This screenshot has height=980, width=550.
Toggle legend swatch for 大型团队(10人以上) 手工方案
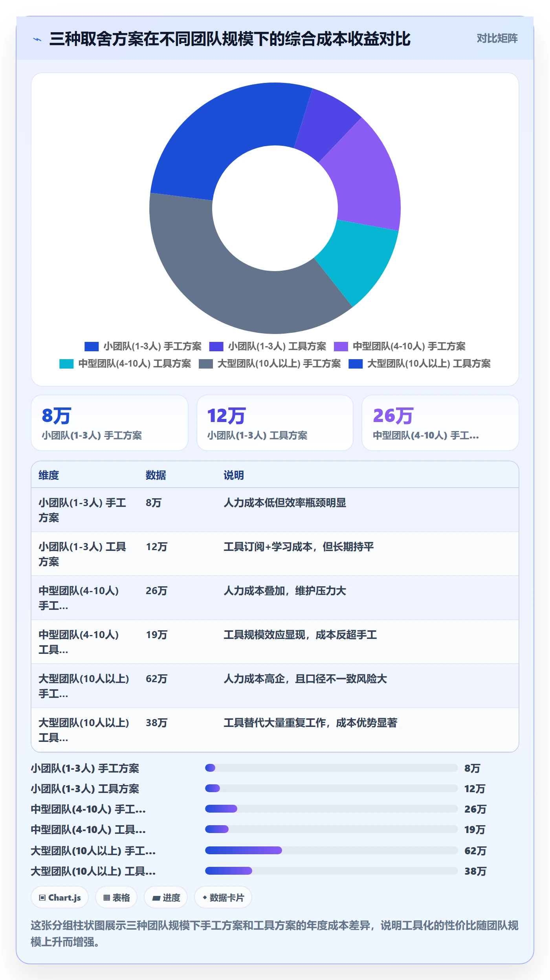tap(205, 363)
